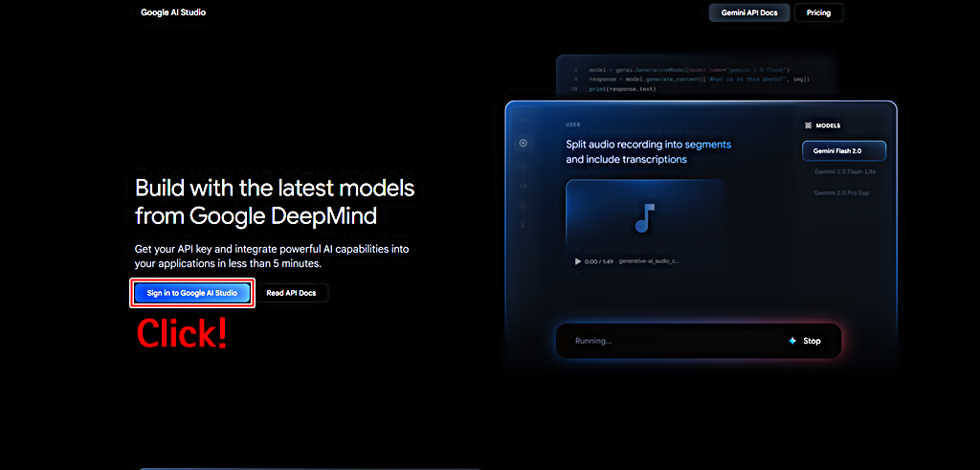Viewport: 980px width, 470px height.
Task: Click the highlighted word "segments"
Action: coord(707,145)
